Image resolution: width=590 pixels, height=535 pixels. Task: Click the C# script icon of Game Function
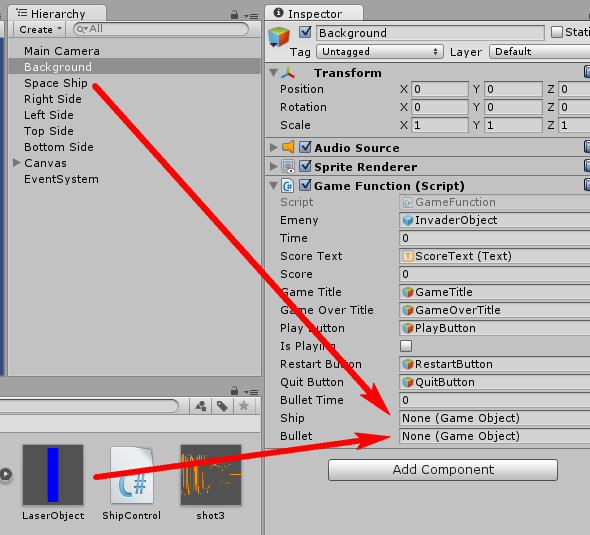point(288,185)
